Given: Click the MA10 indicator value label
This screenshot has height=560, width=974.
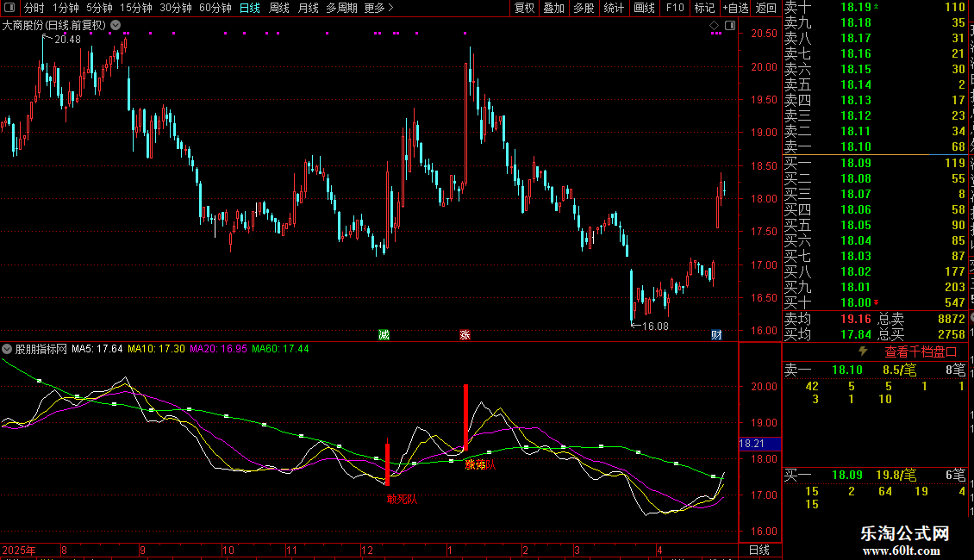Looking at the screenshot, I should click(156, 349).
